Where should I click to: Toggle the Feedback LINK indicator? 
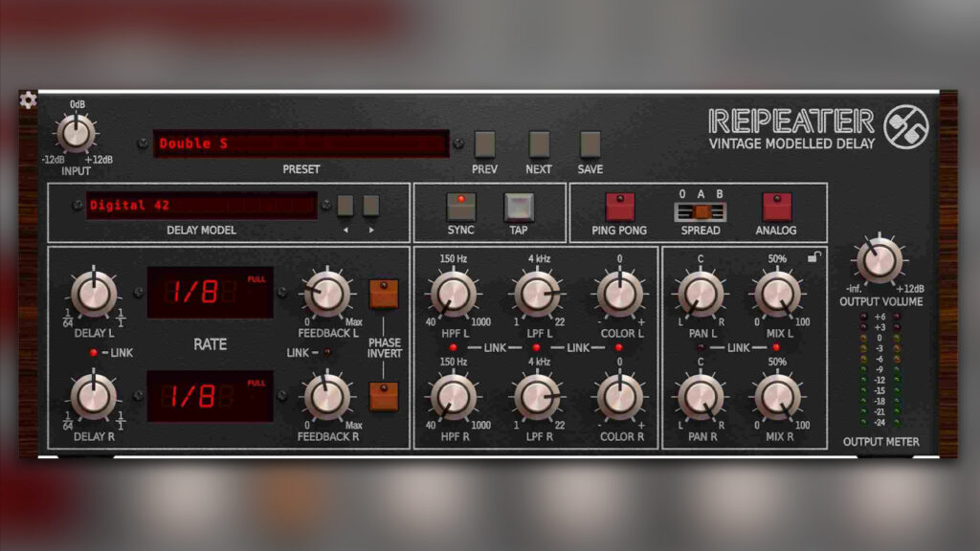point(327,353)
